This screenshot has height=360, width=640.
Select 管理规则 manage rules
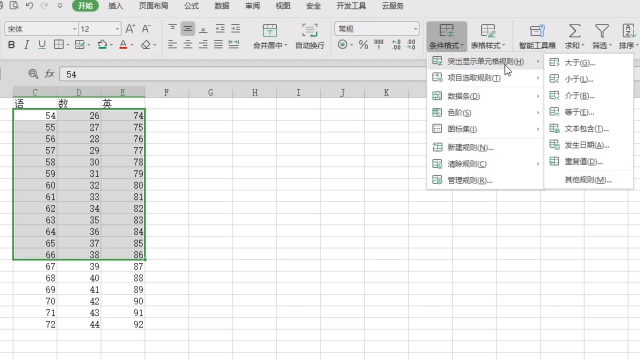pos(485,180)
